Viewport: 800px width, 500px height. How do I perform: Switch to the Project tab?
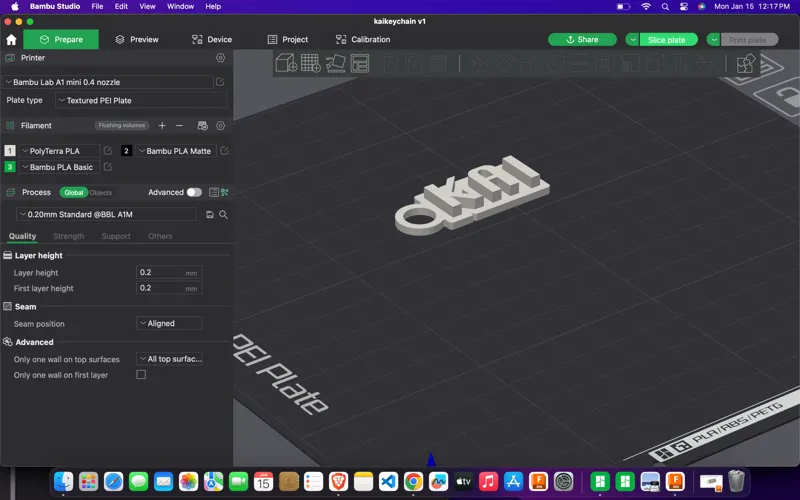[x=288, y=39]
